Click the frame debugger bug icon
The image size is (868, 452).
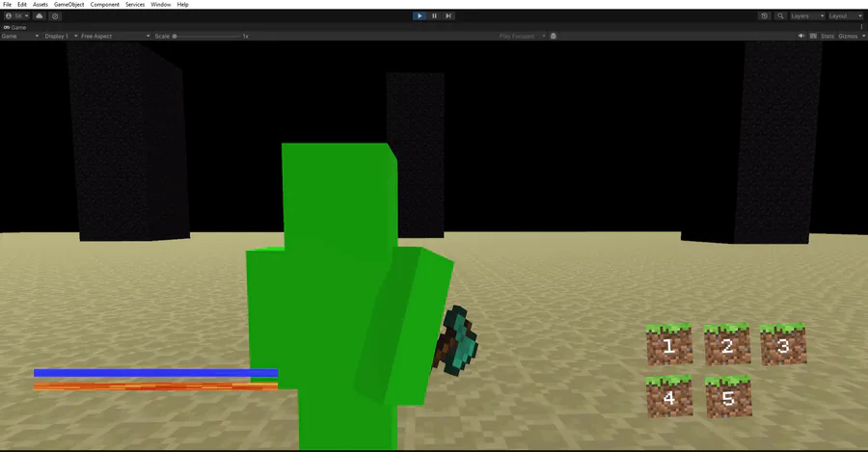(553, 36)
